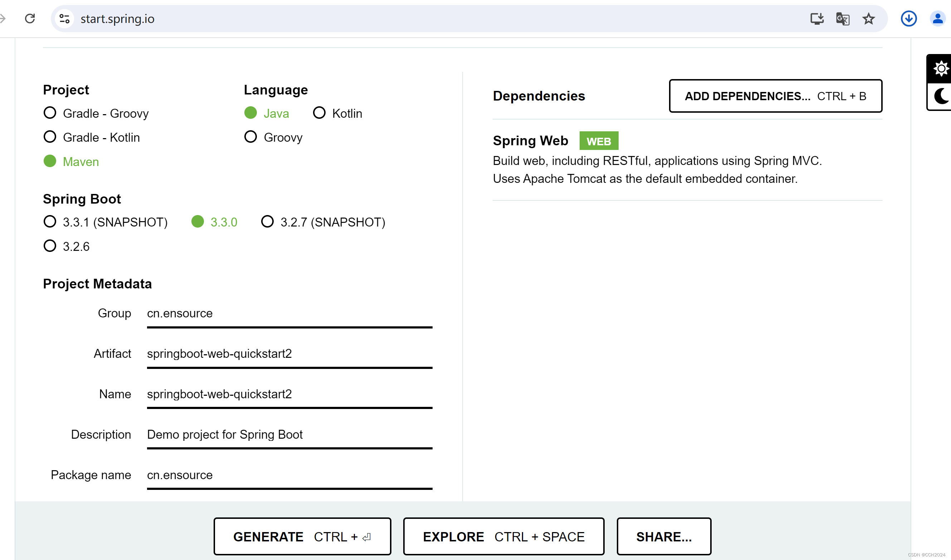Open site information icon in address bar
Viewport: 951px width, 560px height.
click(x=64, y=19)
